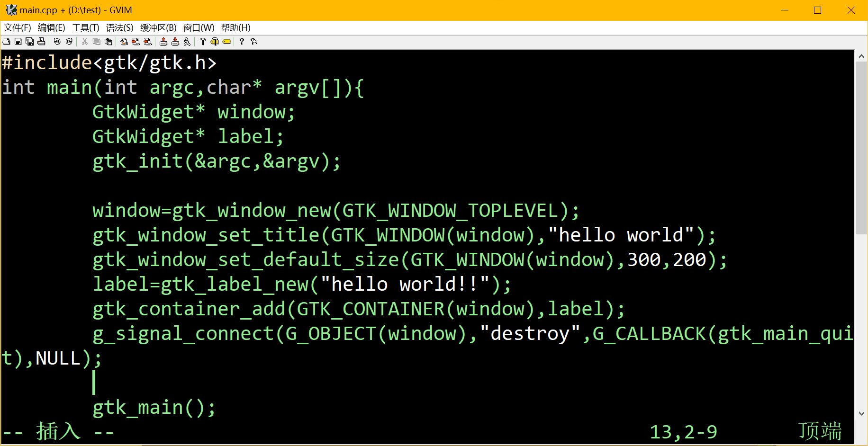Expand the 语法(S) syntax menu
868x446 pixels.
point(119,28)
